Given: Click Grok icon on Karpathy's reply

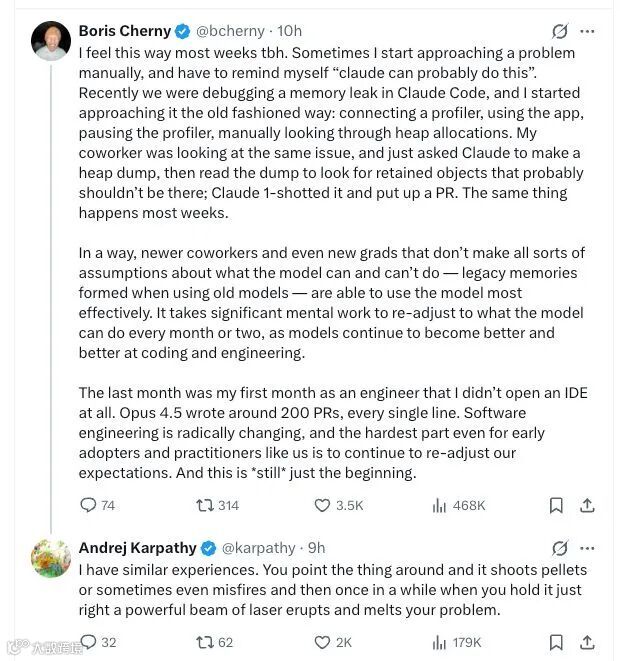Looking at the screenshot, I should 560,548.
